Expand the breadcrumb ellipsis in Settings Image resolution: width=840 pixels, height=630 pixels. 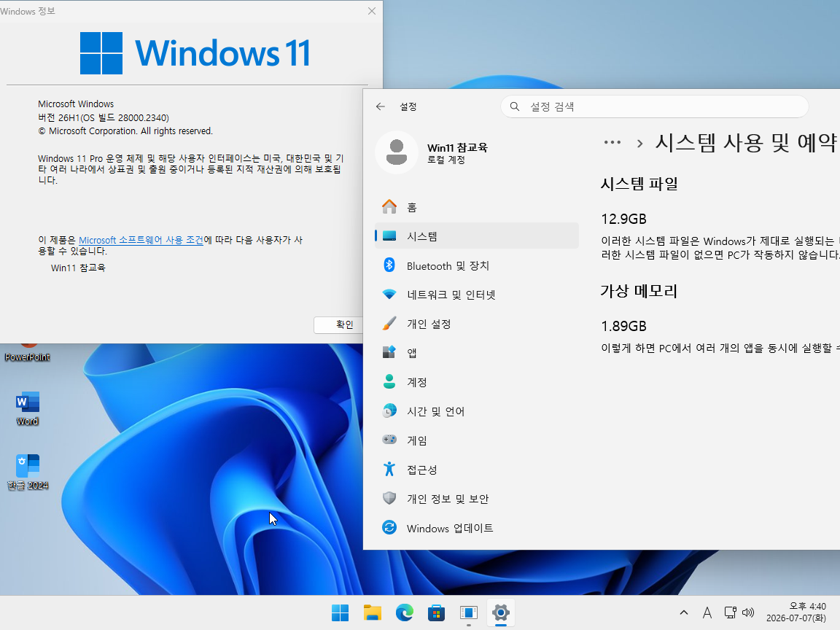612,142
